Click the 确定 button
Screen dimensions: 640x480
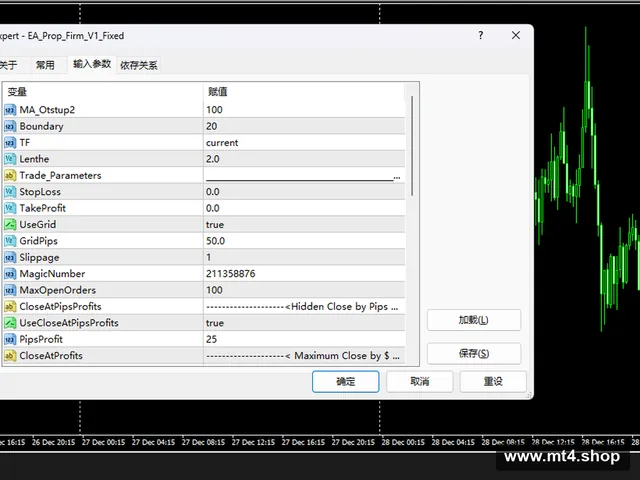point(346,382)
